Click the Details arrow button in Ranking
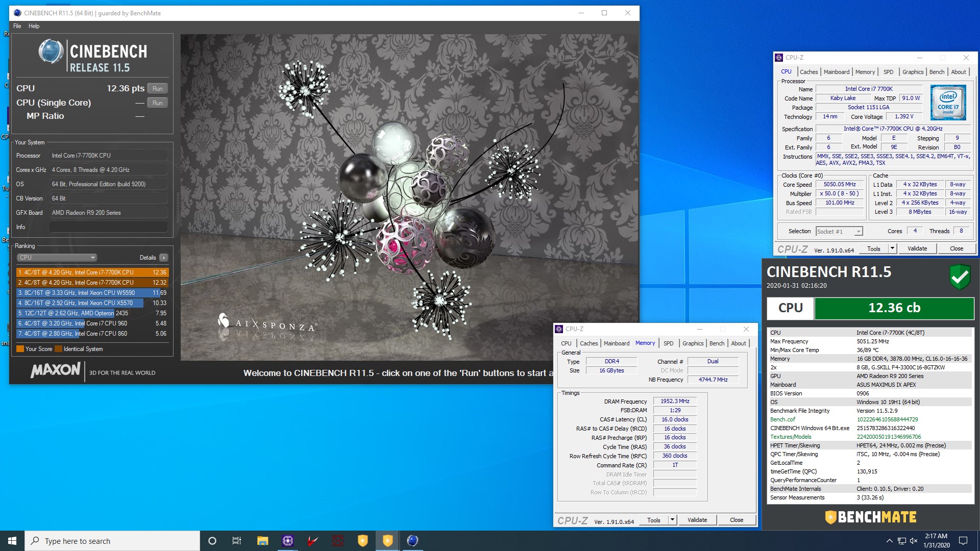Screen dimensions: 980x551 tap(164, 258)
